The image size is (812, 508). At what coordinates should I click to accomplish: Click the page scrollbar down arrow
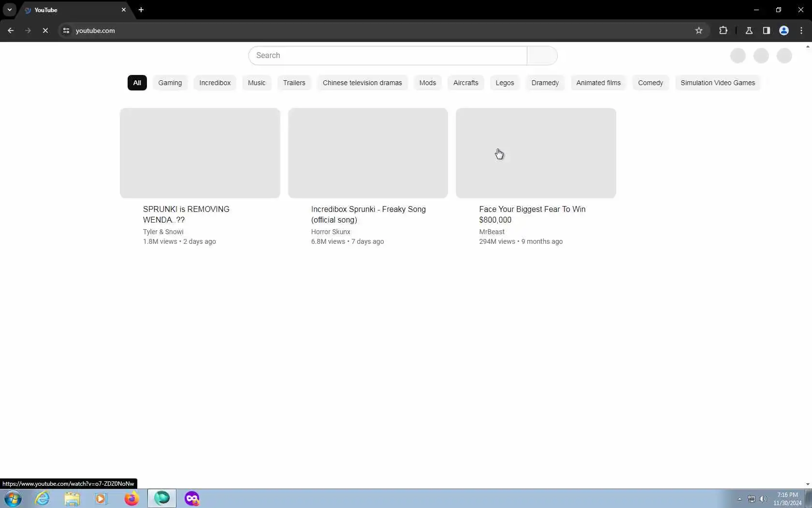pyautogui.click(x=808, y=484)
